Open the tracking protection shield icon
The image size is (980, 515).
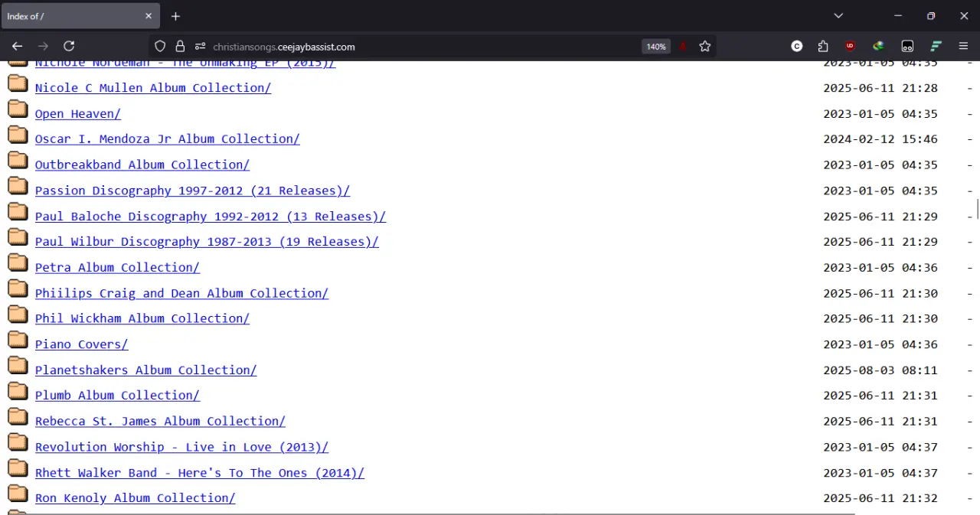pos(160,46)
